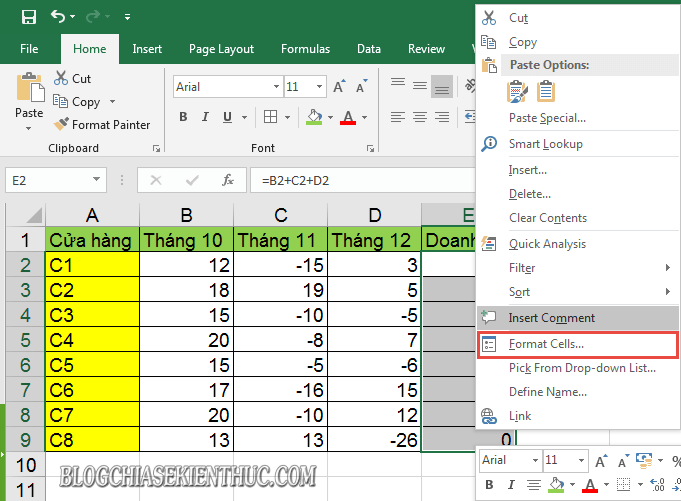Click the large Paste clipboard icon
The image size is (681, 501).
click(x=30, y=87)
